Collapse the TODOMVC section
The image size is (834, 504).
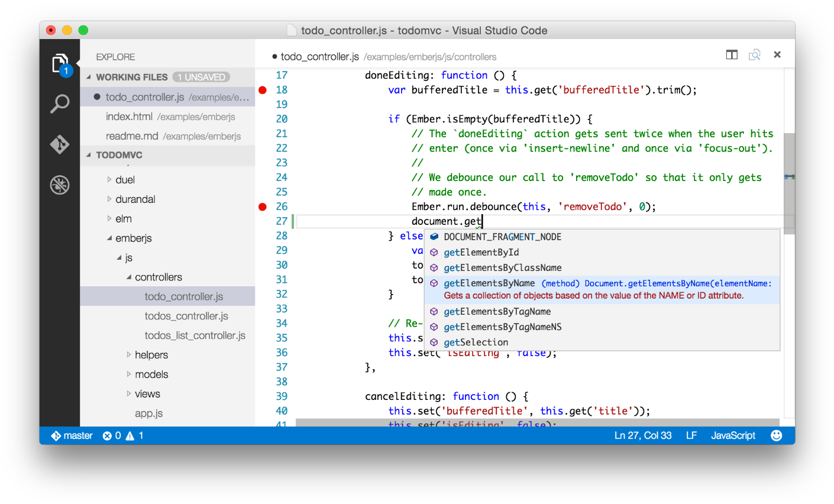[89, 155]
